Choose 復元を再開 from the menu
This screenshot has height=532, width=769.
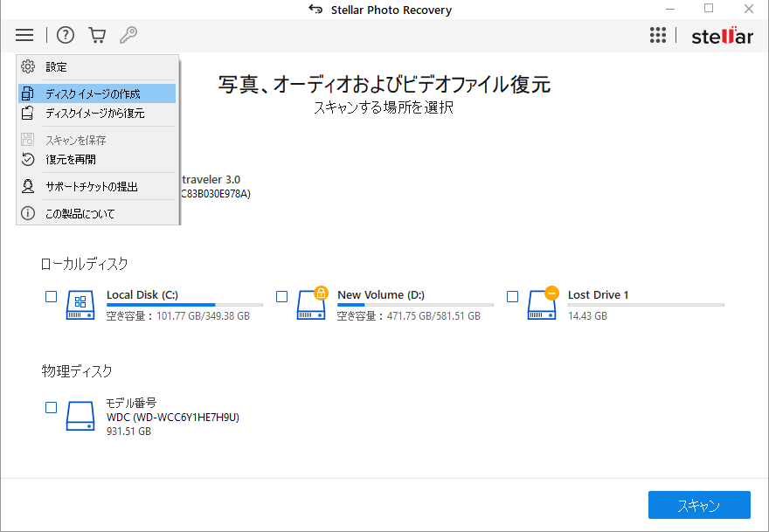coord(97,159)
